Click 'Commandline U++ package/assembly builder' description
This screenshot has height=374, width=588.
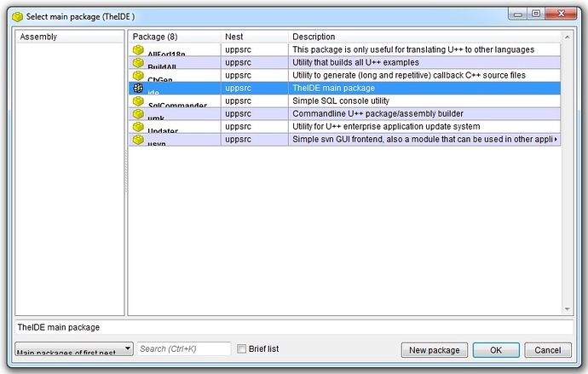pos(378,113)
